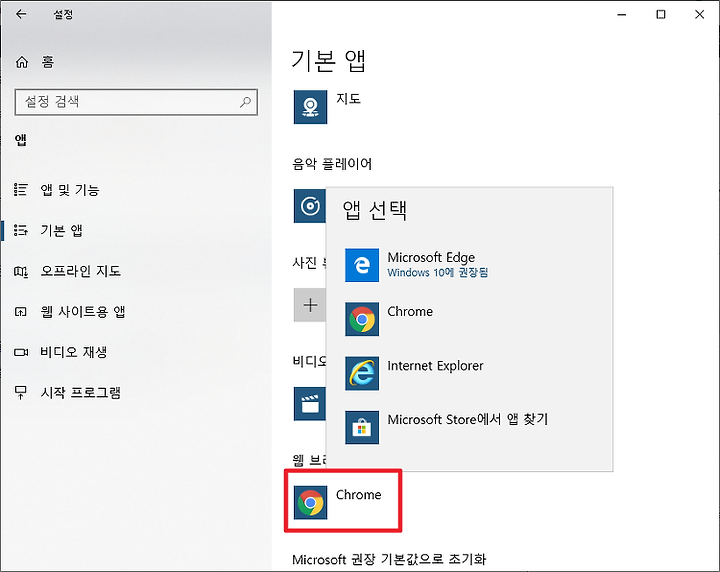The image size is (720, 572).
Task: Click the 음악 플레이어 heading
Action: [332, 164]
